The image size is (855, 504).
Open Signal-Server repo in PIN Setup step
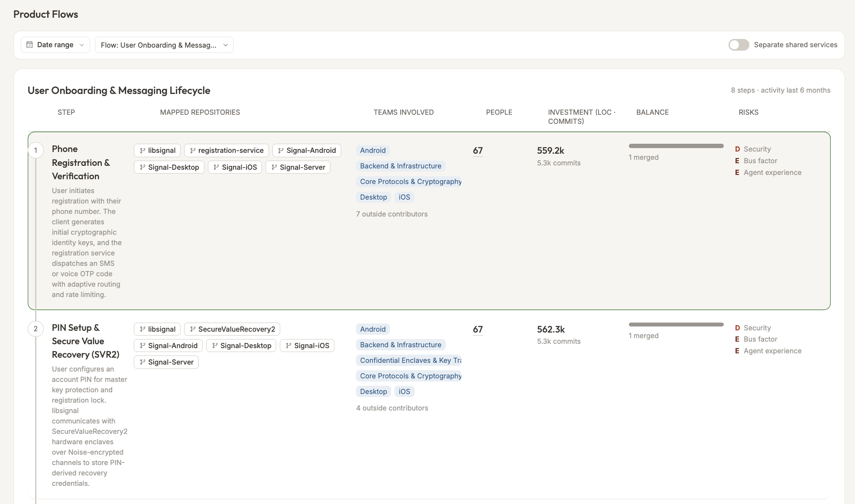point(166,362)
